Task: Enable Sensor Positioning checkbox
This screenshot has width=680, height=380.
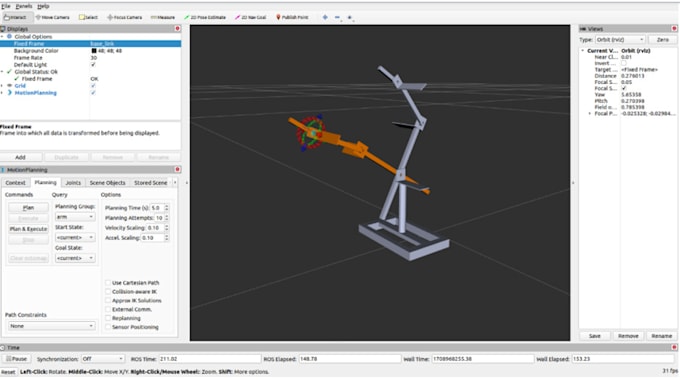Action: click(108, 327)
